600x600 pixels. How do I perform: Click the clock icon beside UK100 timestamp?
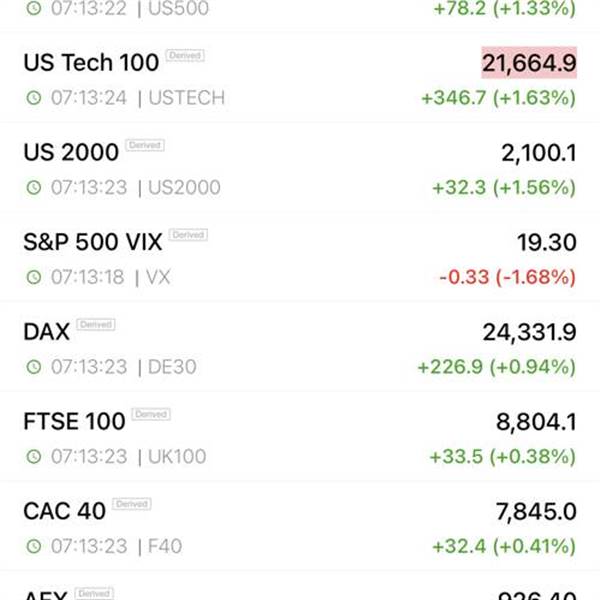[34, 456]
